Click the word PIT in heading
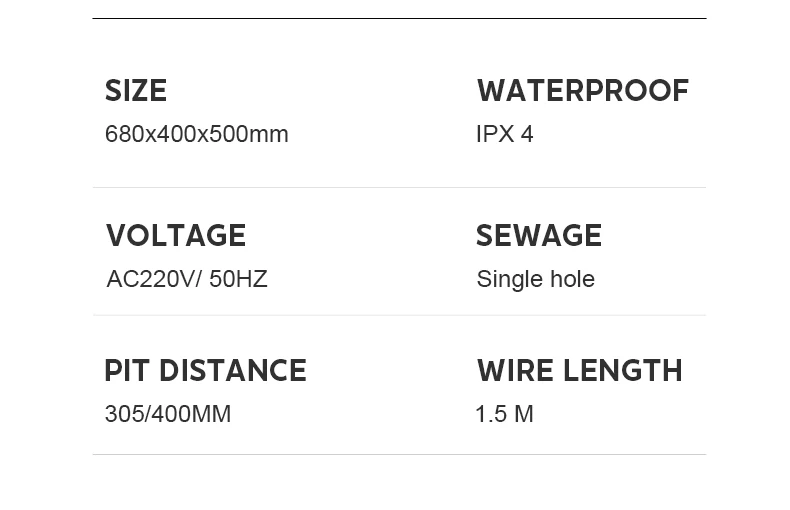 click(x=127, y=371)
